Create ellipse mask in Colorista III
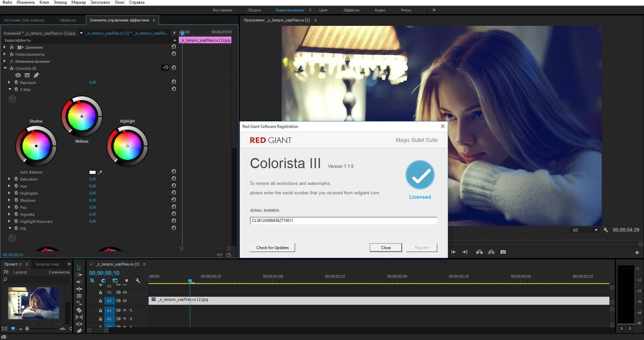This screenshot has width=644, height=340. [x=18, y=75]
